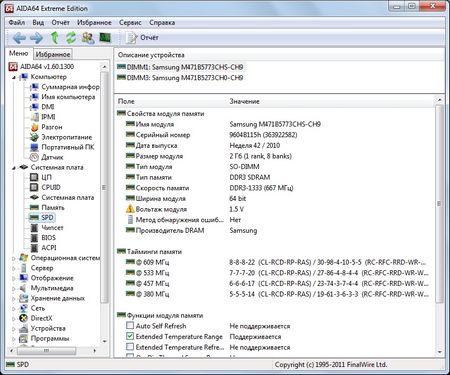450x375 pixels.
Task: Click the Поле column header
Action: pyautogui.click(x=126, y=101)
